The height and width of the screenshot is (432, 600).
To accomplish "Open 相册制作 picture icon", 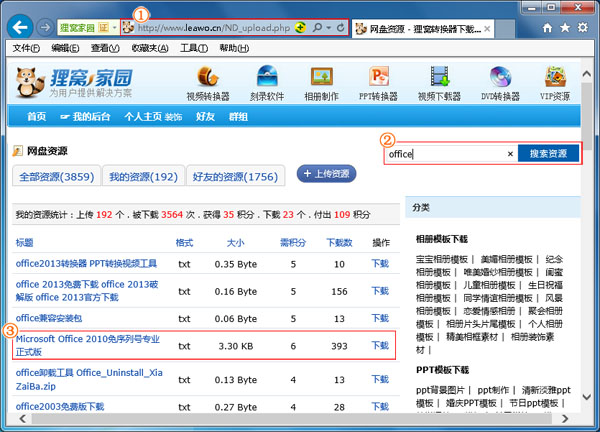I will (321, 76).
